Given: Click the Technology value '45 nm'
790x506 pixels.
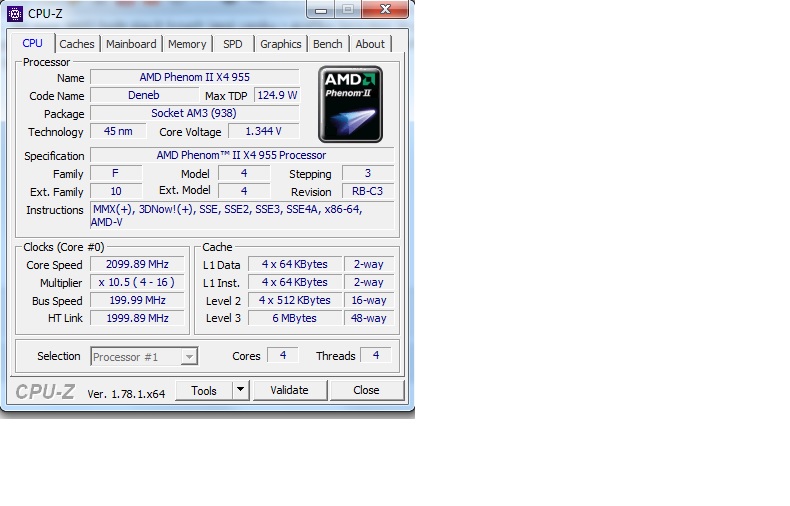Looking at the screenshot, I should tap(118, 132).
